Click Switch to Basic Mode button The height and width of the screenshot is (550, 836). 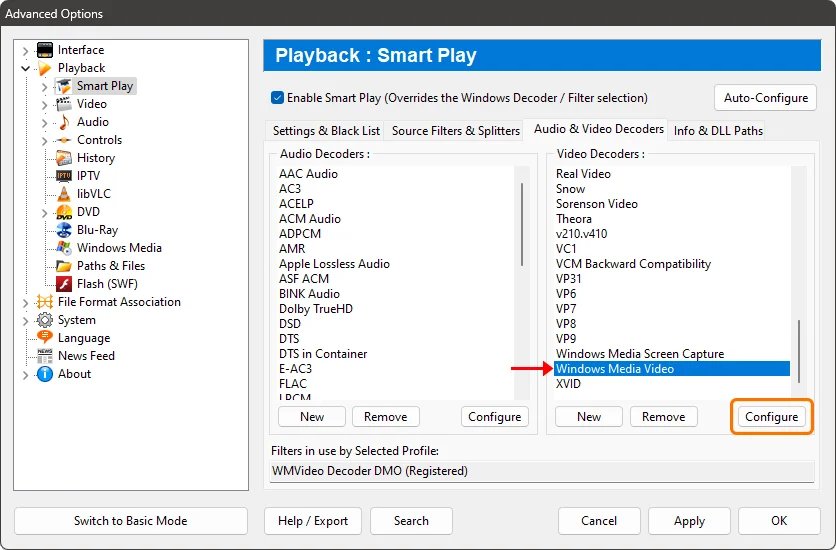(x=131, y=521)
